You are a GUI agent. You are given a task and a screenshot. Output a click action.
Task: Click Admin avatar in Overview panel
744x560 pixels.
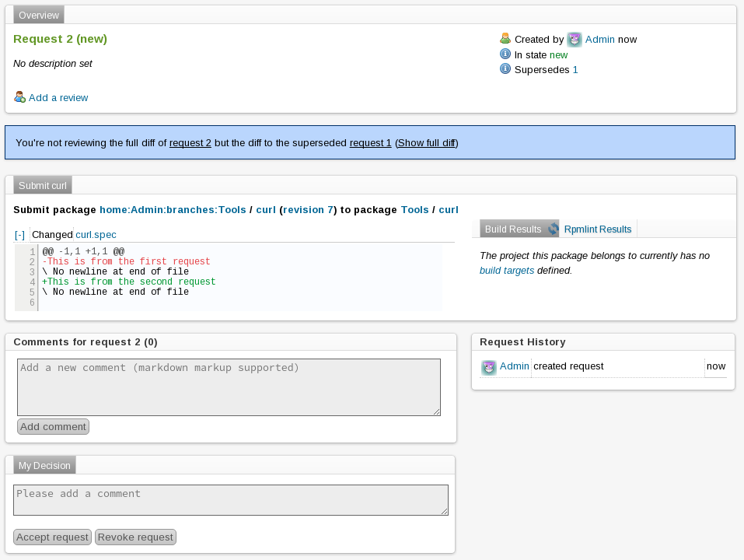(575, 40)
